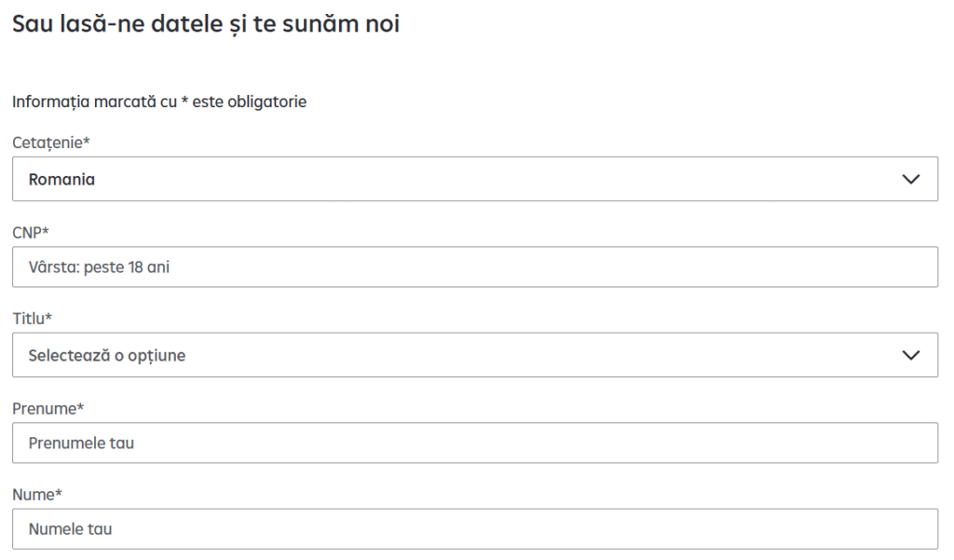Click the CNP* field label
This screenshot has width=954, height=560.
pyautogui.click(x=30, y=232)
